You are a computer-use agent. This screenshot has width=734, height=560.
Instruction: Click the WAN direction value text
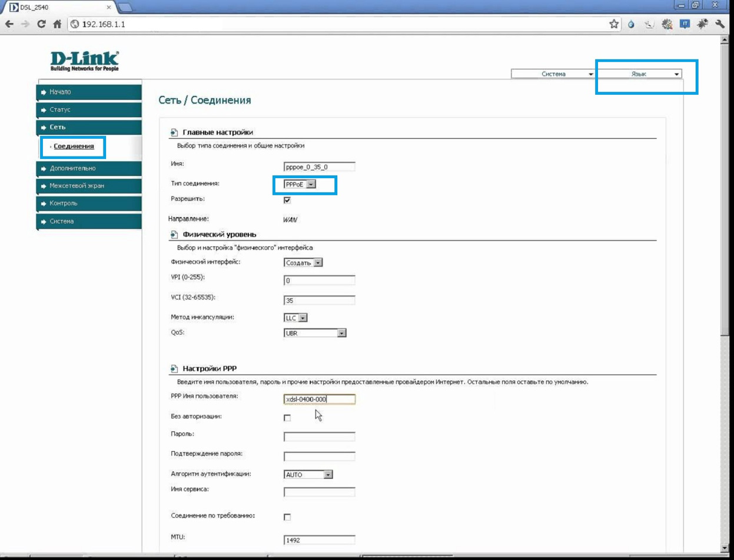(x=291, y=219)
